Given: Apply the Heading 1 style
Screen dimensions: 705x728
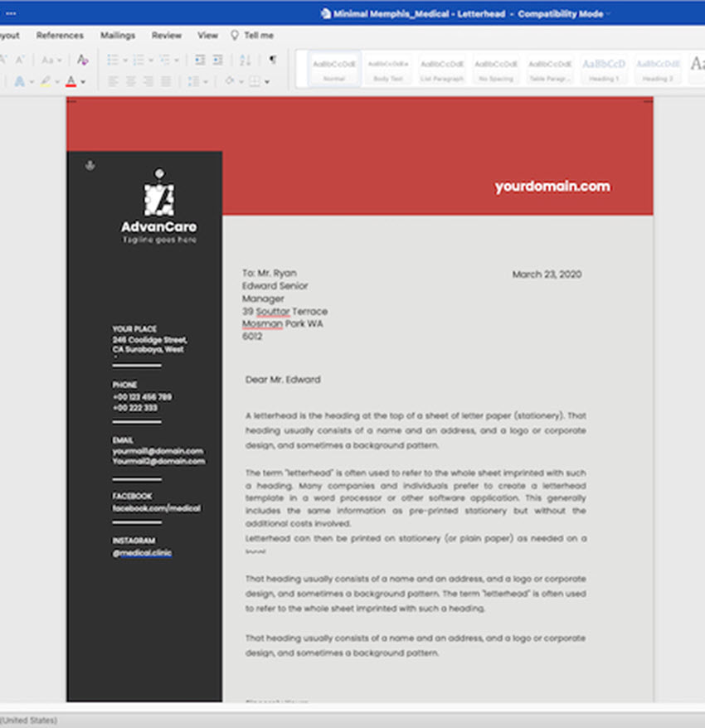Looking at the screenshot, I should coord(604,69).
